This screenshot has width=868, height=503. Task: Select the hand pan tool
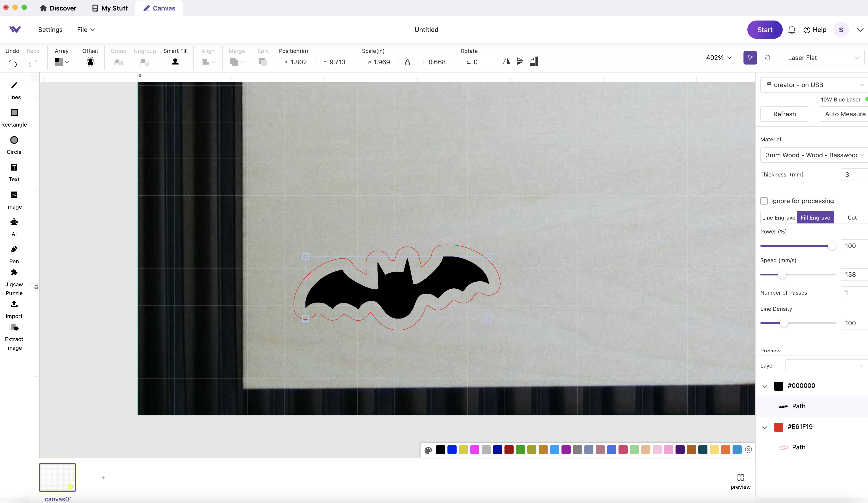(x=767, y=57)
